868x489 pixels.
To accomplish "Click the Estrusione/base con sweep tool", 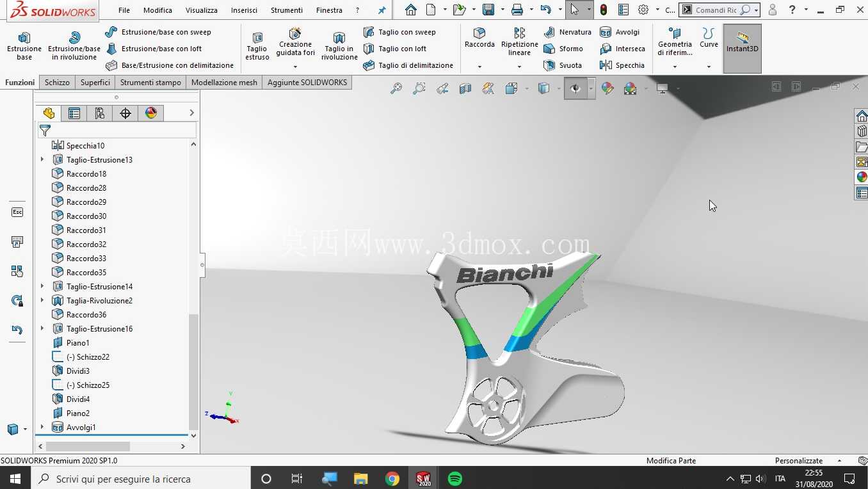I will (158, 32).
